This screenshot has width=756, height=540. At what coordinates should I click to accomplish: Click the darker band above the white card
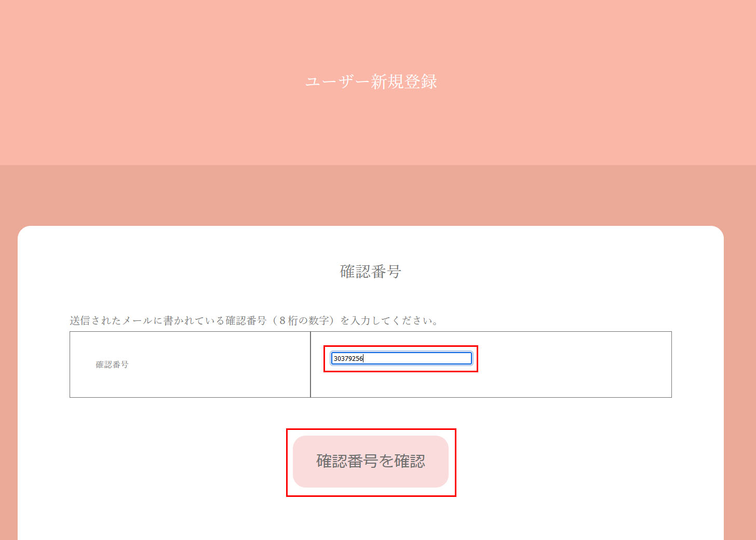click(x=370, y=195)
